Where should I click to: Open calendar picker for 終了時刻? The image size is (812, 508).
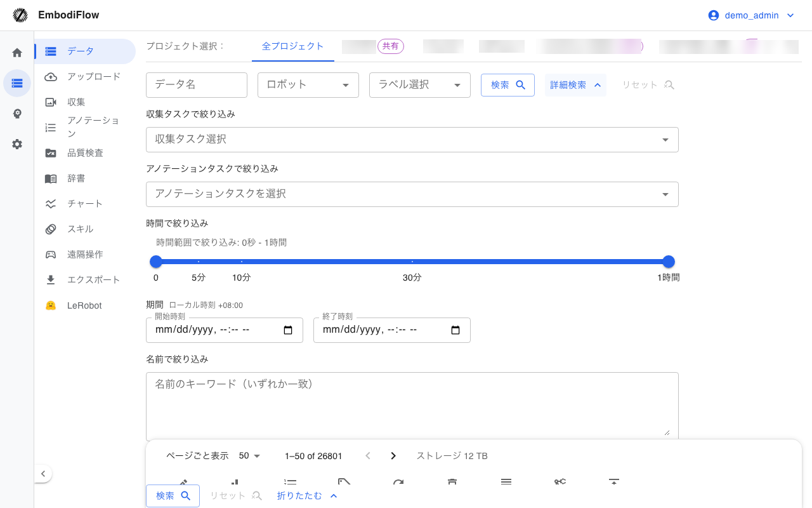pyautogui.click(x=455, y=330)
